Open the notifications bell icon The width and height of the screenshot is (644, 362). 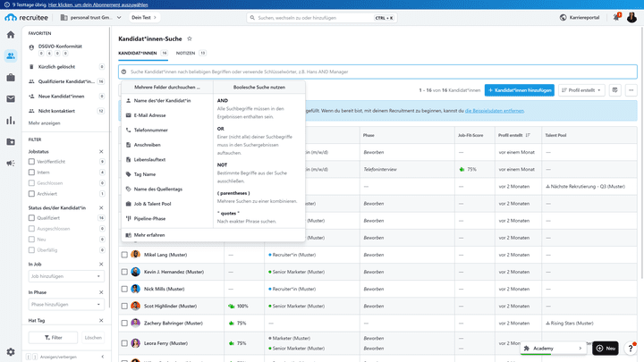pos(616,17)
